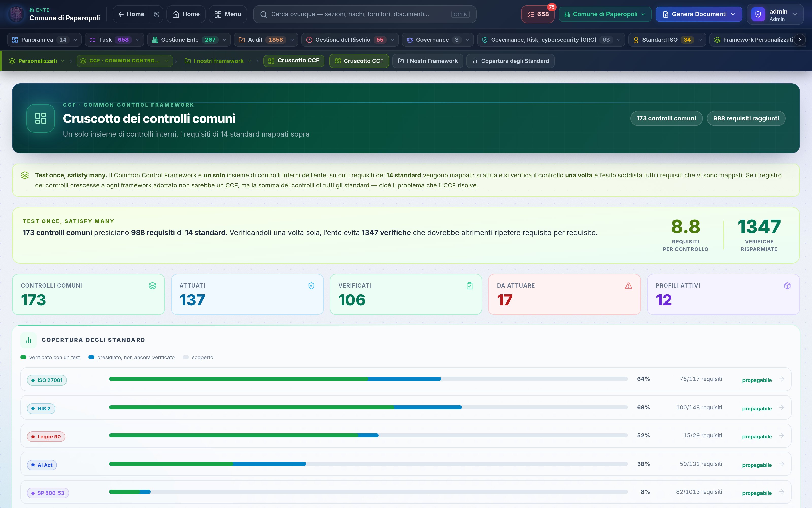Click the NIS 2 coverage progress bar
Viewport: 812px width, 508px height.
[x=368, y=407]
